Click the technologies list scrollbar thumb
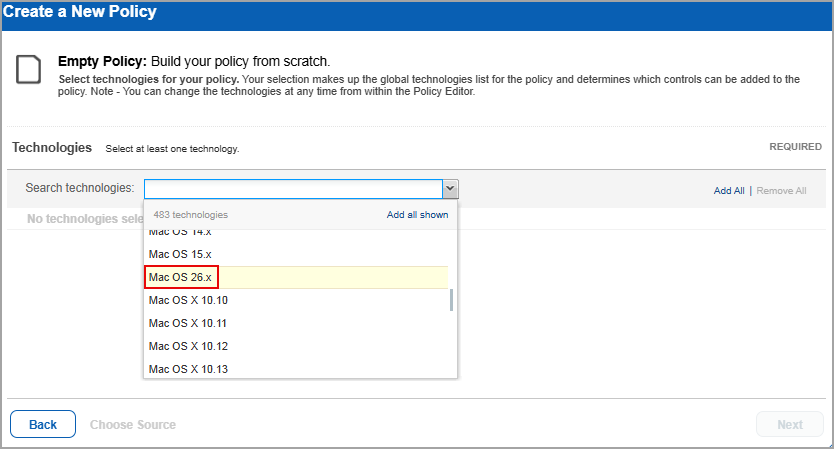Image resolution: width=834 pixels, height=449 pixels. [451, 299]
